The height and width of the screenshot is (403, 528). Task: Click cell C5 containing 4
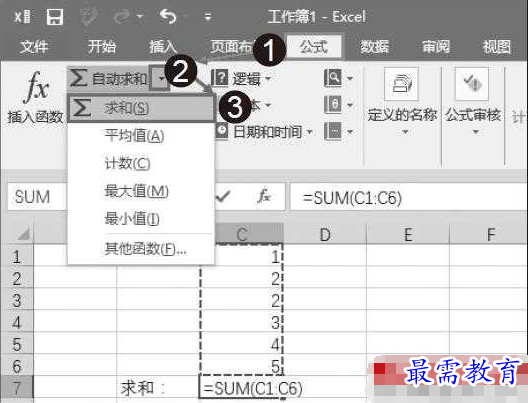pos(242,343)
